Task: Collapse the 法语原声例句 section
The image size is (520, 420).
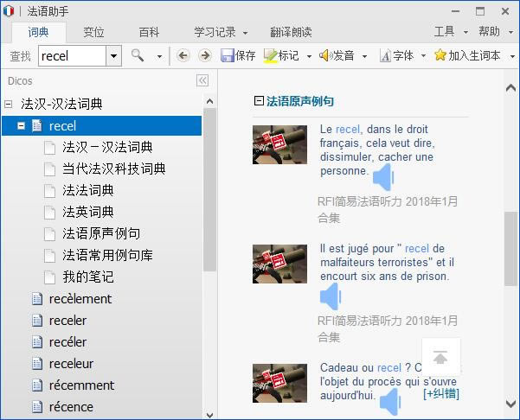Action: pos(259,101)
